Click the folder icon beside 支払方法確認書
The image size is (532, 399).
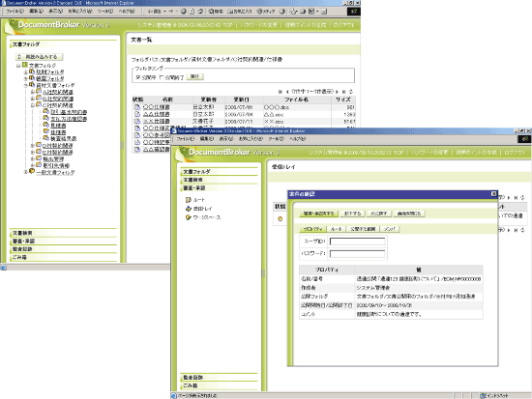pyautogui.click(x=45, y=118)
